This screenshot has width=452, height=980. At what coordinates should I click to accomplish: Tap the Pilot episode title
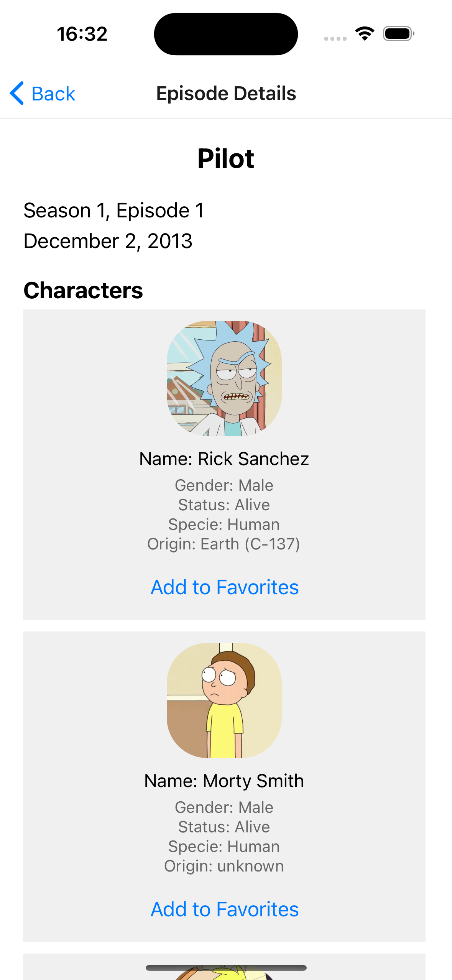(226, 158)
